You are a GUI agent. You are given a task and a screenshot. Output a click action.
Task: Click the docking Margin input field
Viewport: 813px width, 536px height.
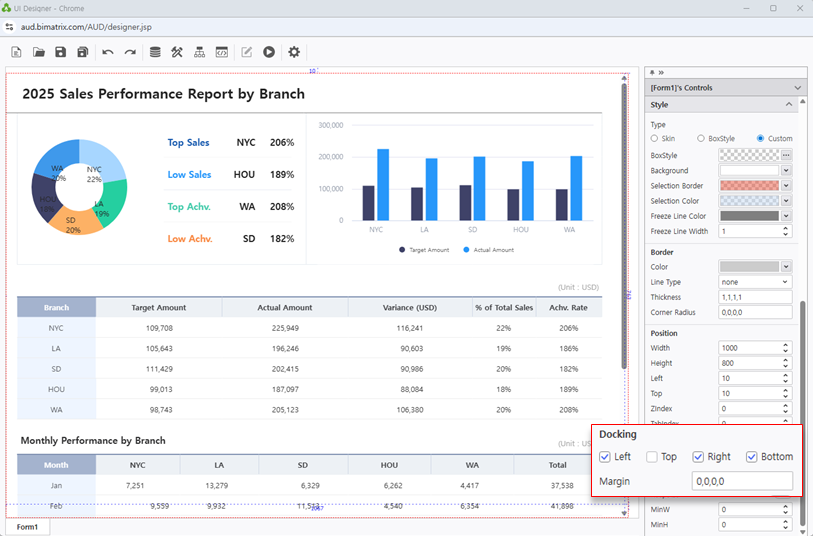[741, 481]
